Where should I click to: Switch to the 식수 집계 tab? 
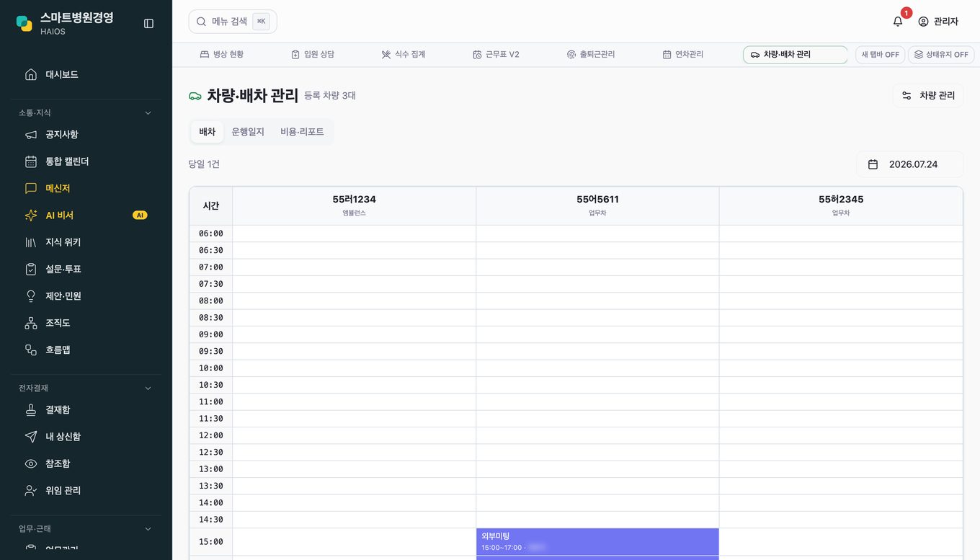(404, 55)
